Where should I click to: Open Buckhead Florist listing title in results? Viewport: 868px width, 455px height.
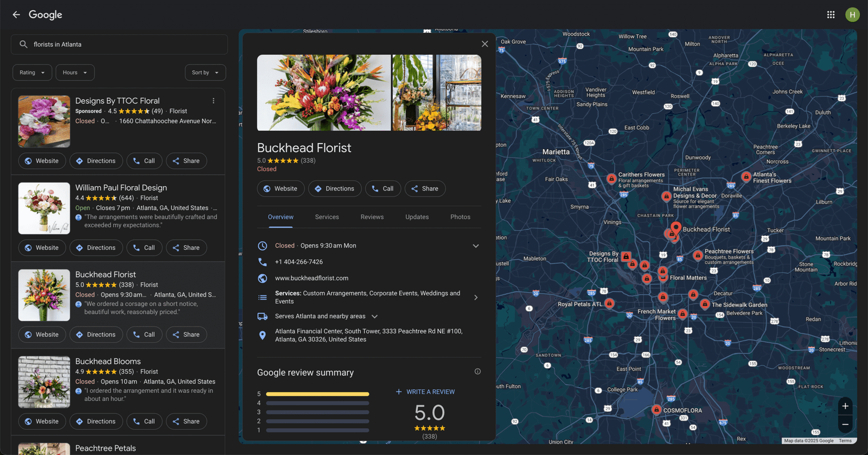coord(105,275)
